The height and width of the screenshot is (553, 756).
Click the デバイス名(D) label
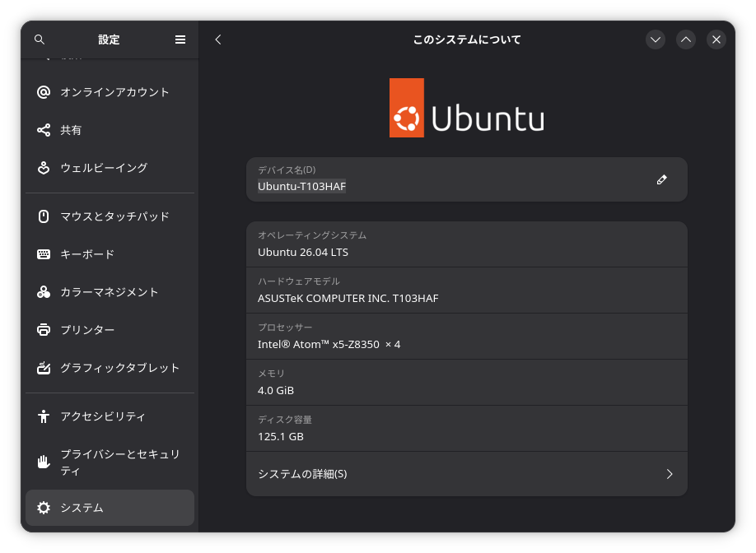(x=287, y=170)
